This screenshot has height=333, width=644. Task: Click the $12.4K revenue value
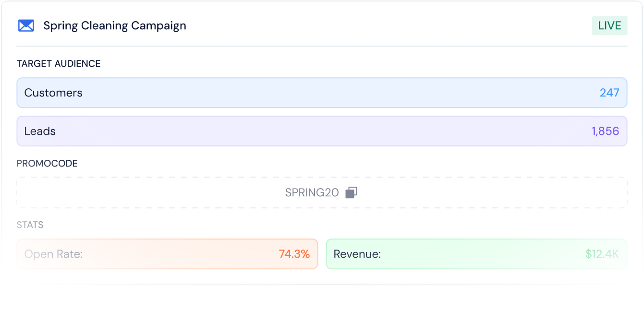click(x=602, y=254)
